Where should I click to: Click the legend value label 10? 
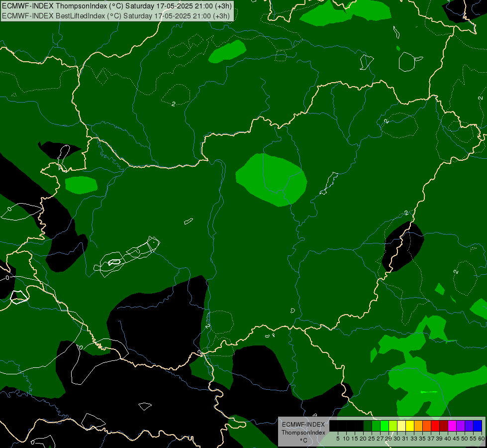point(346,439)
